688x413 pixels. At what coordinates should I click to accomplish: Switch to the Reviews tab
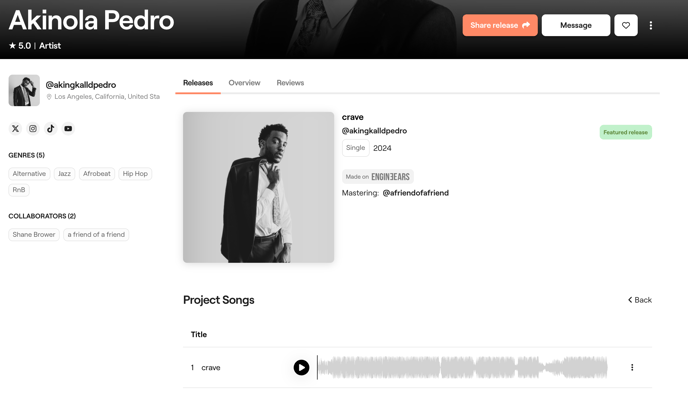click(x=290, y=83)
